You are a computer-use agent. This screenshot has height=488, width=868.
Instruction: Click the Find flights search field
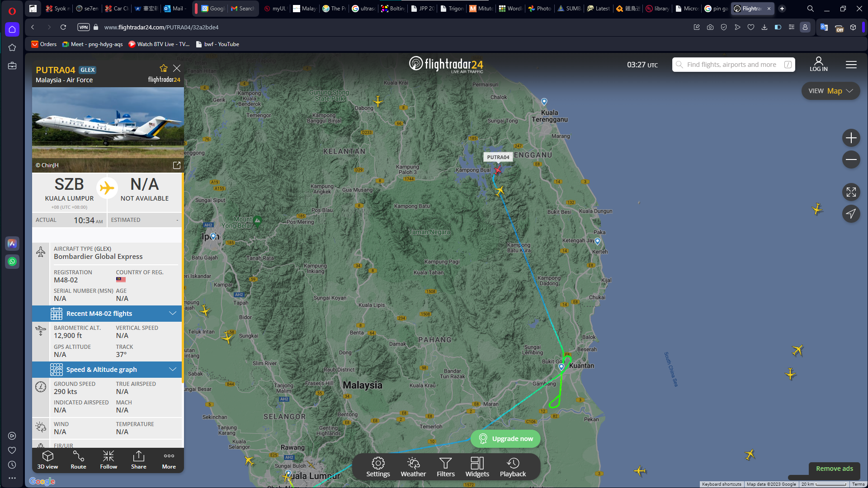(733, 65)
